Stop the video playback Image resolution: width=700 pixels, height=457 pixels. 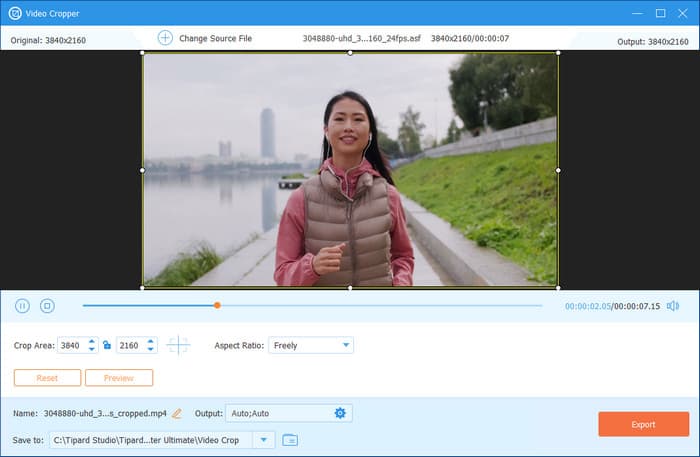[x=47, y=306]
